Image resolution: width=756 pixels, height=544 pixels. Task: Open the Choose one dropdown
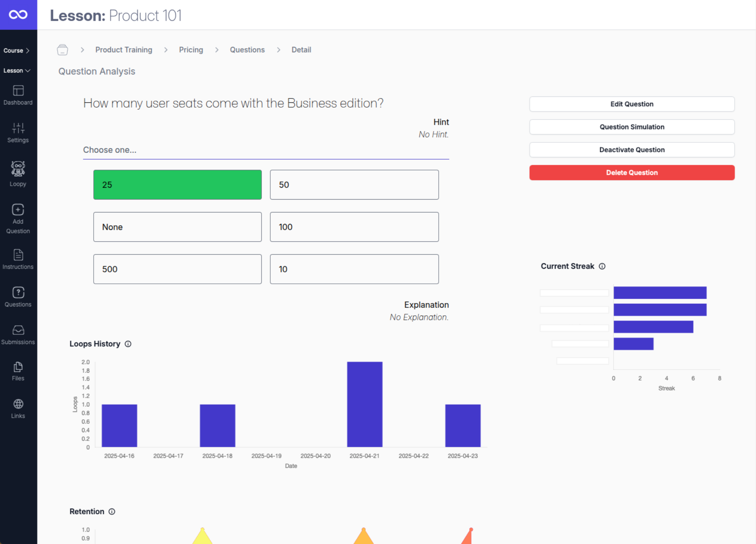[266, 150]
